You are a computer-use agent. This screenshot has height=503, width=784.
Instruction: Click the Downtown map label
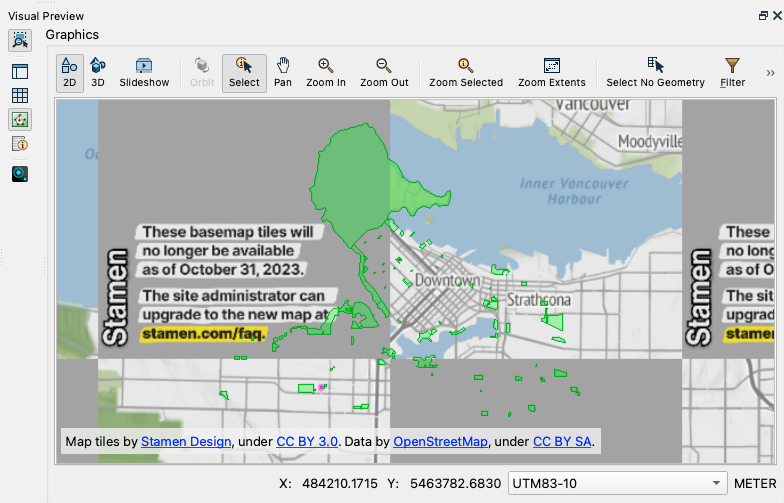point(448,280)
